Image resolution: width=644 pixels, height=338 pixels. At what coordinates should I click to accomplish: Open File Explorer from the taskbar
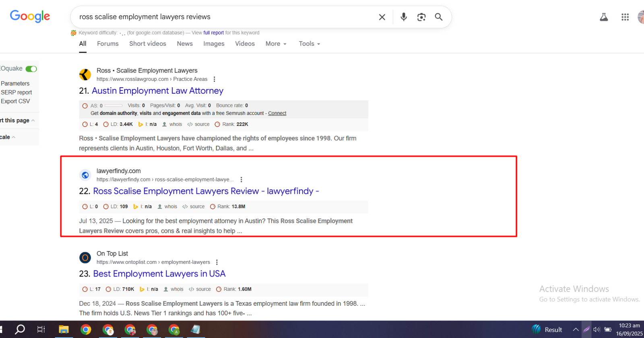pos(64,330)
